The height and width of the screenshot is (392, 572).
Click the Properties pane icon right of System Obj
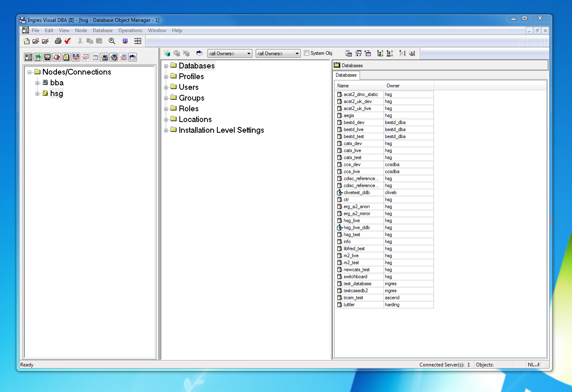tap(348, 53)
